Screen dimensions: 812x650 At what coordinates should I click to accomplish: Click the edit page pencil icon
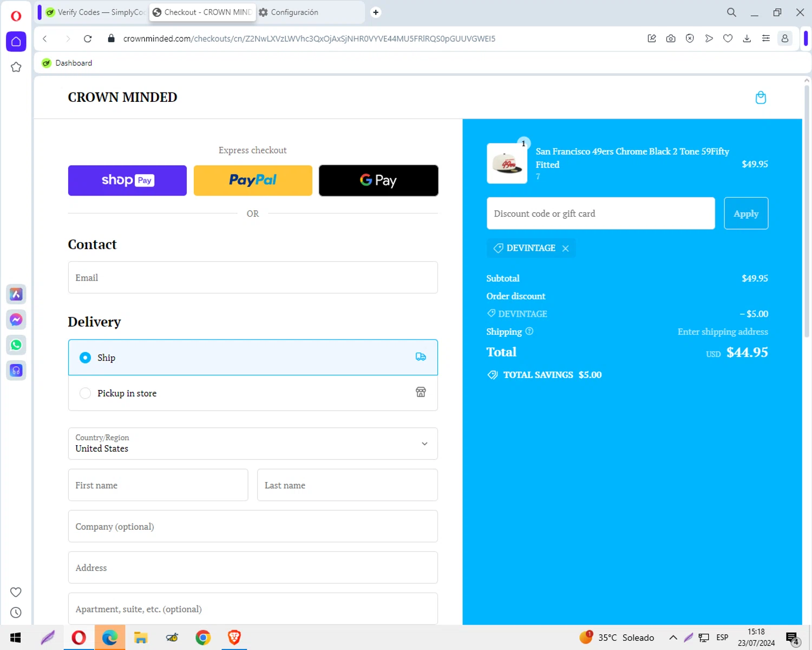[652, 38]
